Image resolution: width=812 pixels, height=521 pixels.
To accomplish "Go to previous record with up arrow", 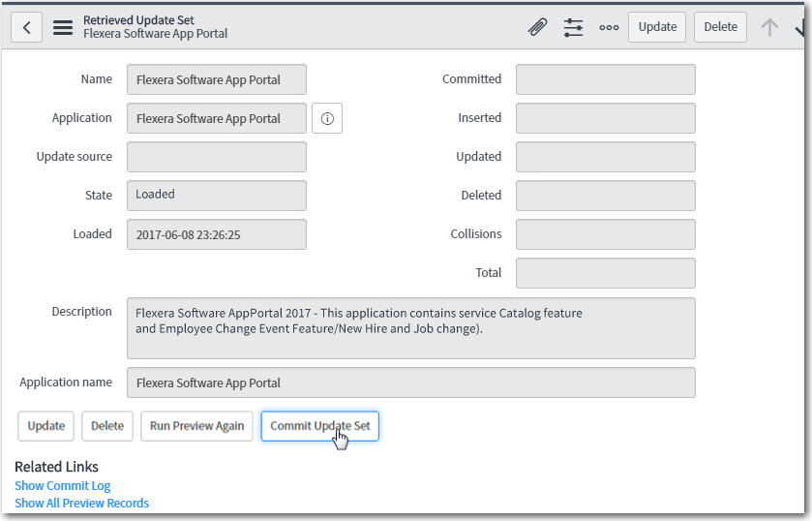I will pos(769,27).
